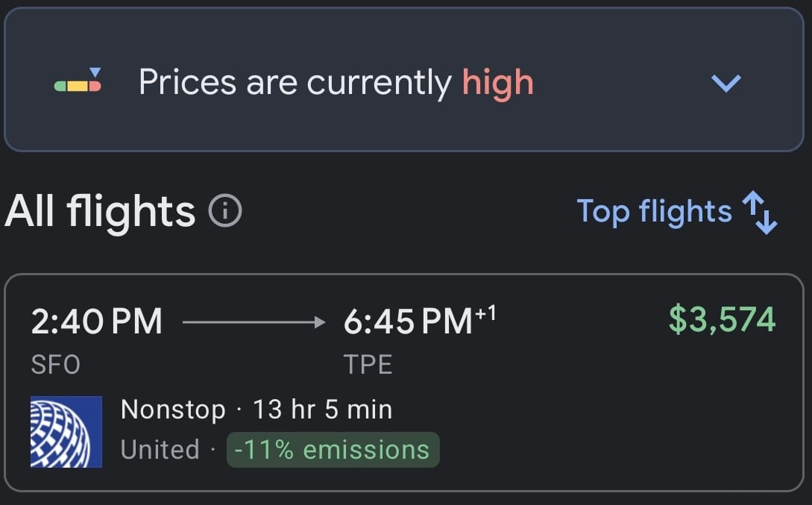Viewport: 812px width, 505px height.
Task: Click the 6:45 PM arrival time
Action: pos(408,321)
